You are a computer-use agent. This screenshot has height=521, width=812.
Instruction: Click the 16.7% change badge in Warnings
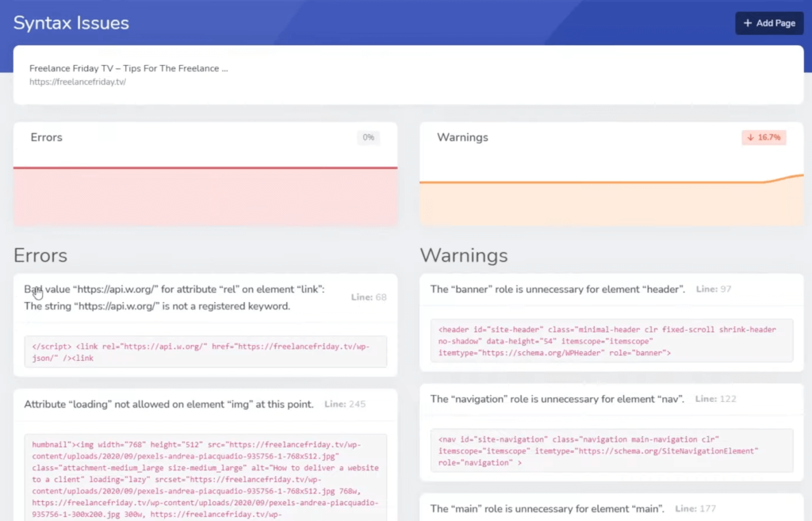click(x=764, y=137)
